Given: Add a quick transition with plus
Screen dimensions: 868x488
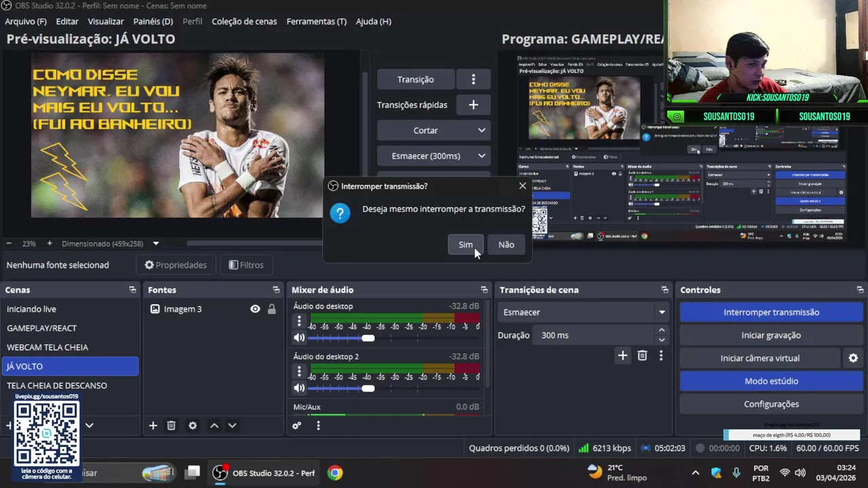Looking at the screenshot, I should (x=473, y=105).
